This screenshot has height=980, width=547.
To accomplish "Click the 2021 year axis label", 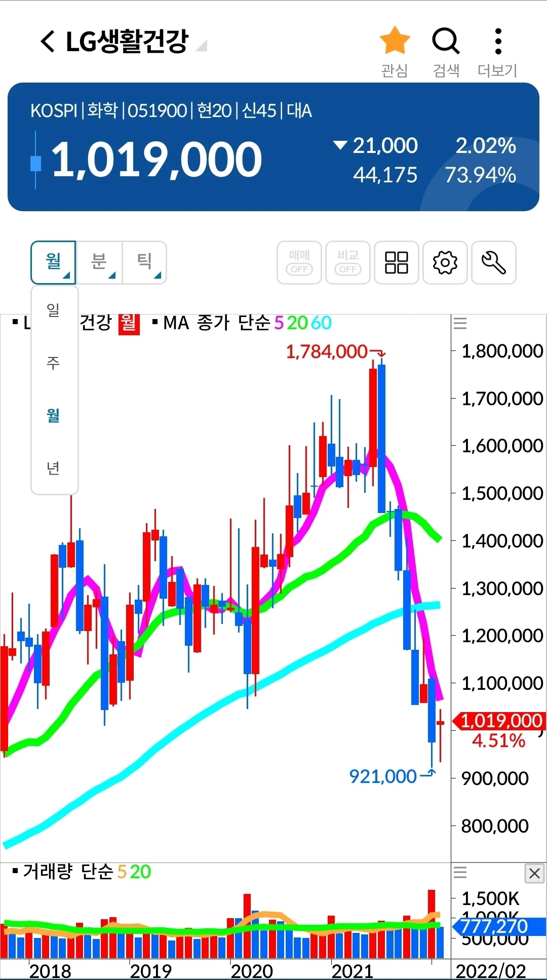I will click(x=353, y=971).
